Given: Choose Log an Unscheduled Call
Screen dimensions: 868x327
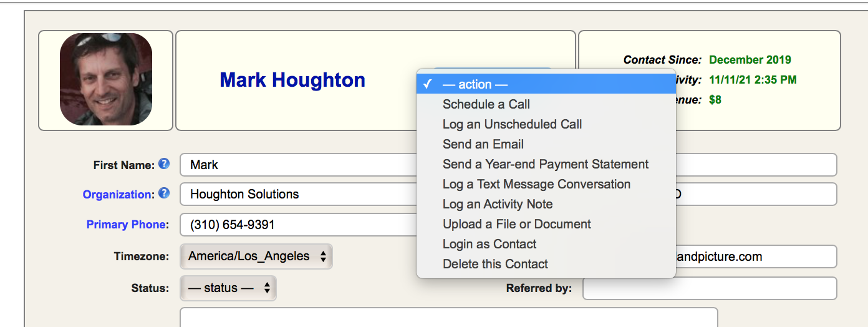Looking at the screenshot, I should click(x=512, y=124).
